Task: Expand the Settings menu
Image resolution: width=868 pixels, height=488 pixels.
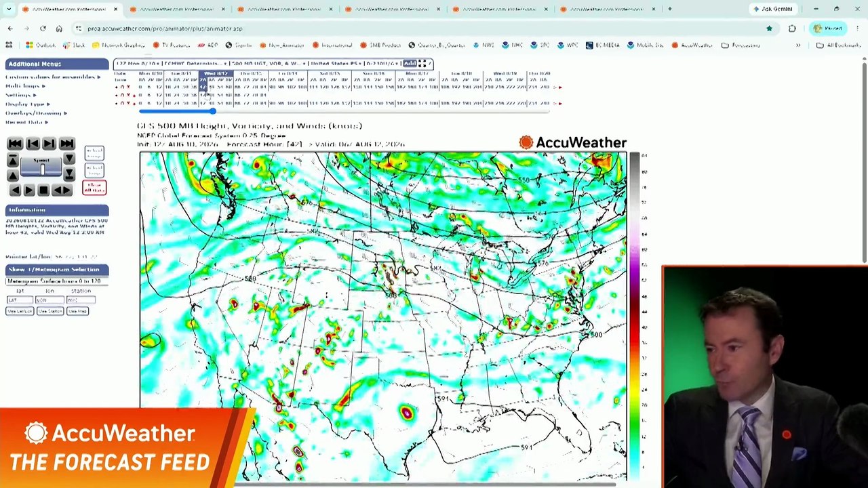Action: (x=20, y=95)
